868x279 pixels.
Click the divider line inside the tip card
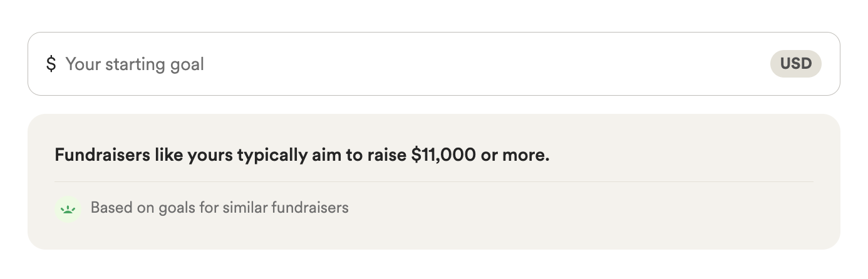click(433, 182)
